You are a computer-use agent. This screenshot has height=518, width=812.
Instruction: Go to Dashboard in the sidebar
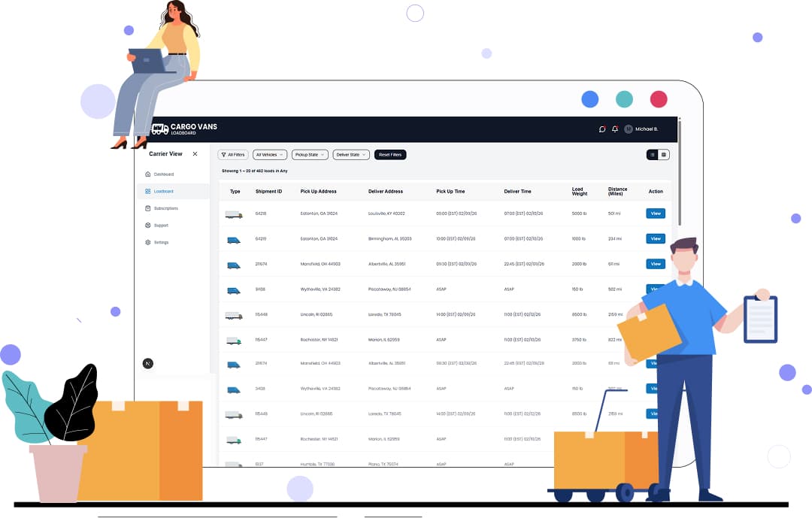click(x=163, y=174)
